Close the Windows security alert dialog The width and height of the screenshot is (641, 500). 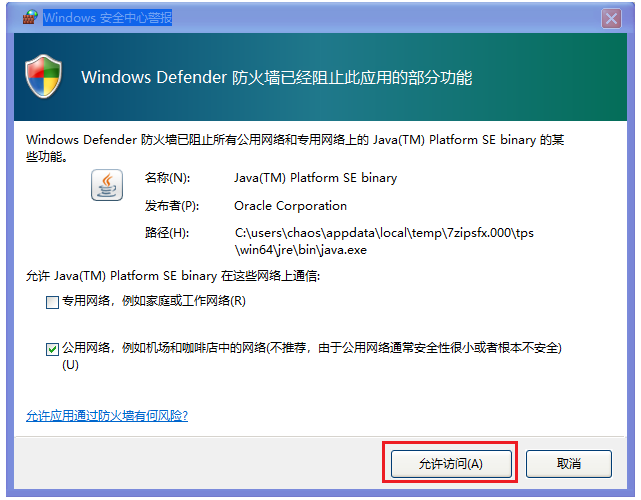(x=611, y=18)
